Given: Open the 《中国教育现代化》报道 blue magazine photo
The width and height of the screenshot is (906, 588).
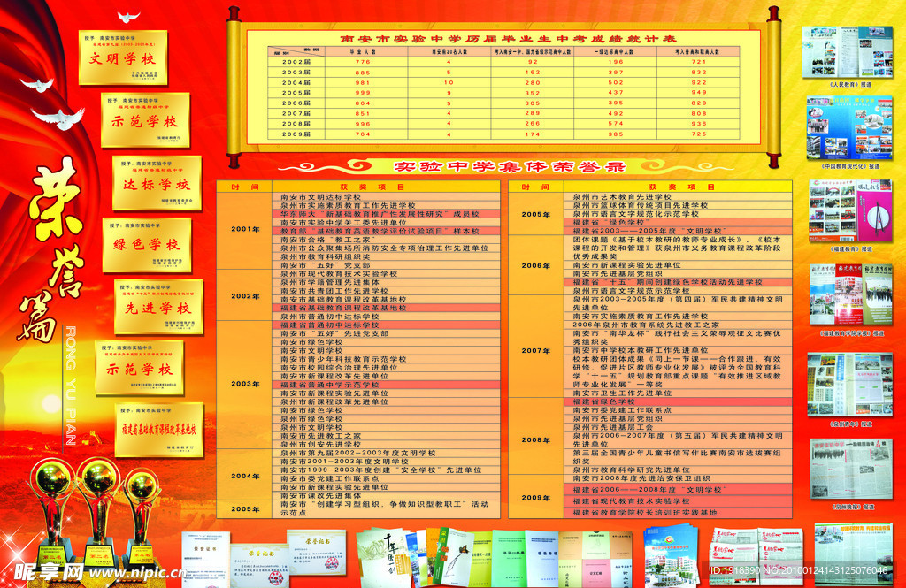Looking at the screenshot, I should tap(849, 127).
